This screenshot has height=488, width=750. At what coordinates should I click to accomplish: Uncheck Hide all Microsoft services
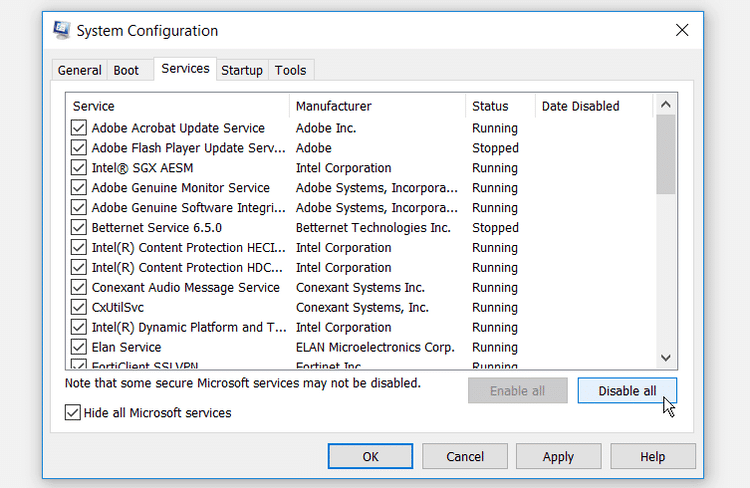[73, 413]
